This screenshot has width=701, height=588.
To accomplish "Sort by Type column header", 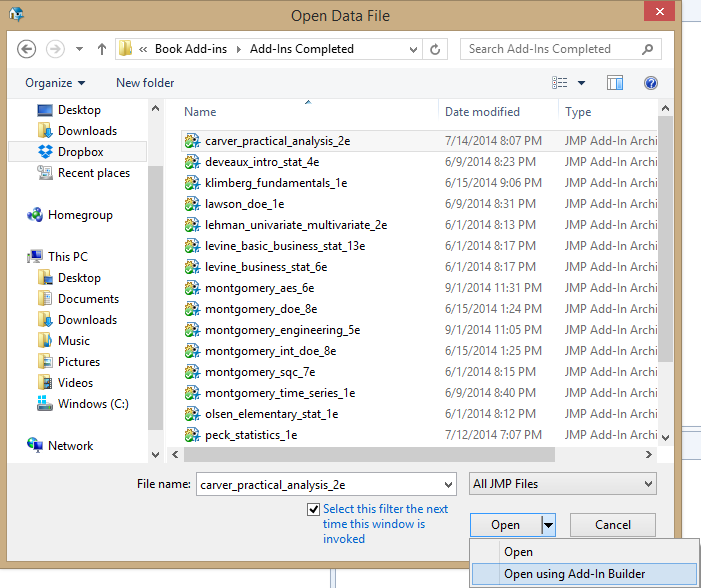I will click(x=578, y=112).
